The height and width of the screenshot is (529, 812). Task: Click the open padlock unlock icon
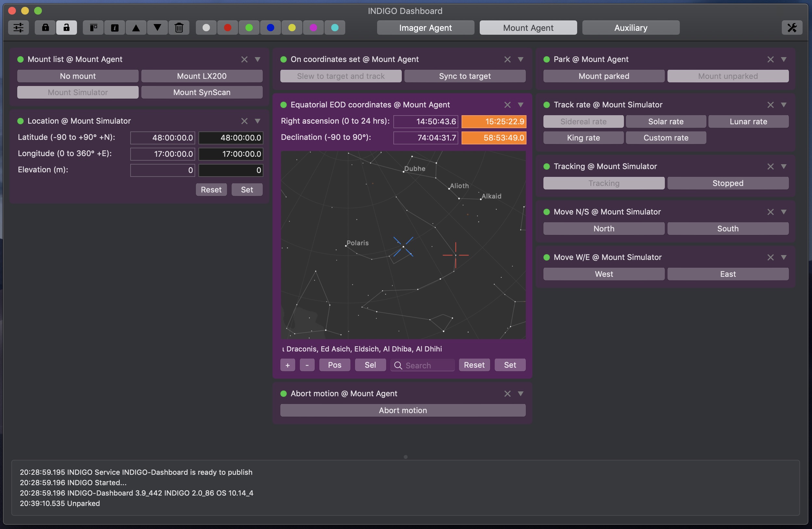(67, 28)
